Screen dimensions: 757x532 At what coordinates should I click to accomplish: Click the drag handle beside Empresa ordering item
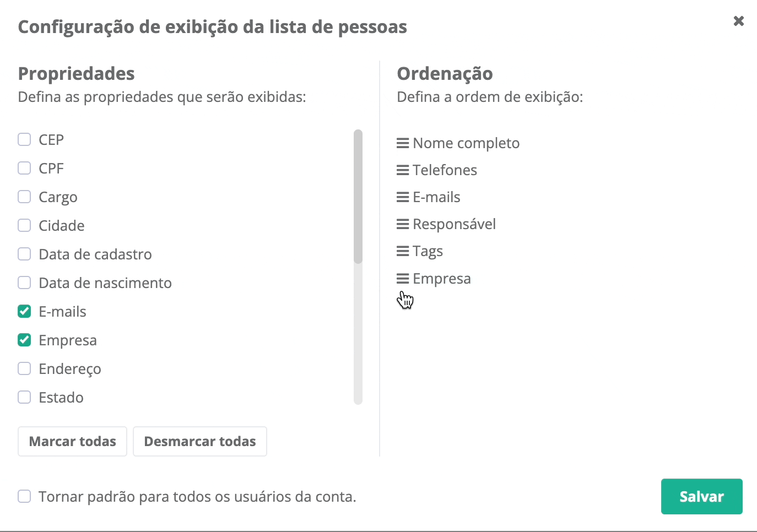click(403, 279)
